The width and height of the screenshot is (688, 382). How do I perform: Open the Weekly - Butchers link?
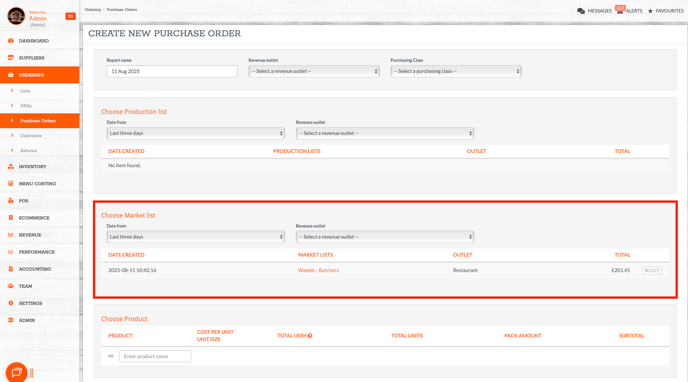pos(318,271)
